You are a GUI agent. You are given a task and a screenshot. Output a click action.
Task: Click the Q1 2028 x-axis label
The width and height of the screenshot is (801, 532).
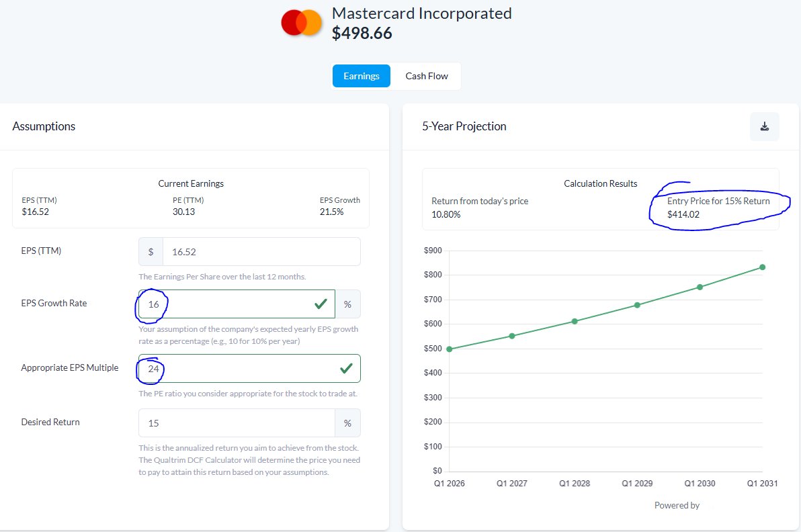(x=575, y=484)
